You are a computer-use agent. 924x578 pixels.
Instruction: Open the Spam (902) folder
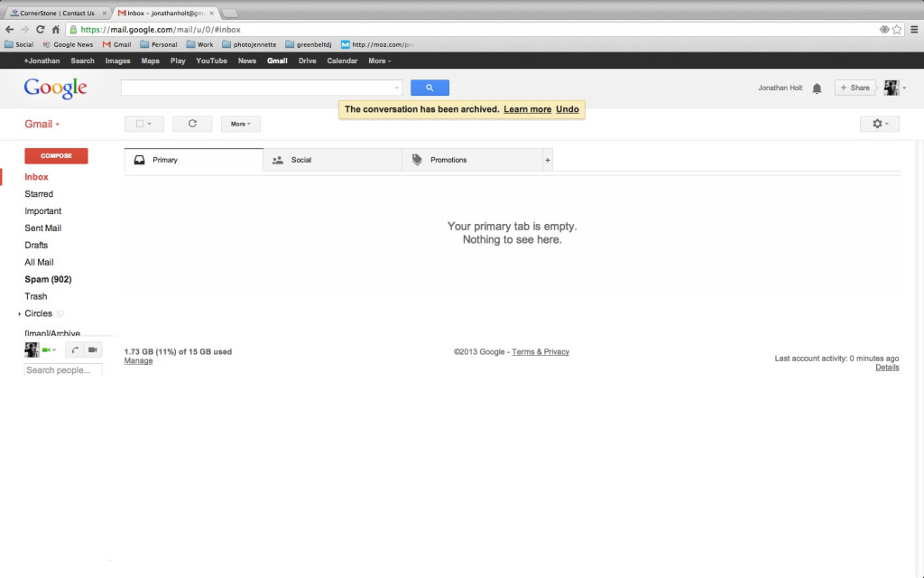tap(49, 280)
